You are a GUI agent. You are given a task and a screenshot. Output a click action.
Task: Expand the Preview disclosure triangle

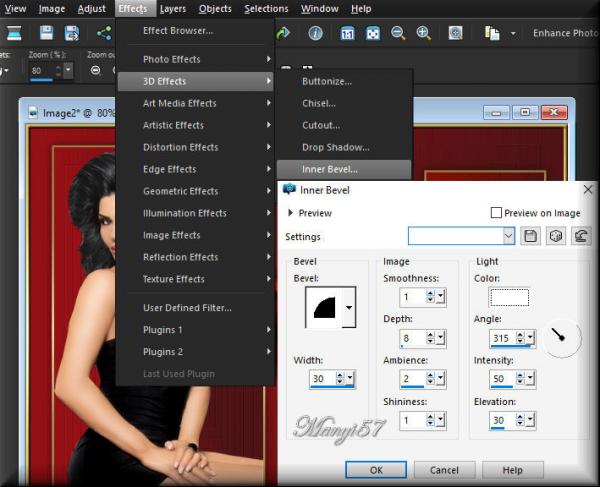tap(291, 213)
